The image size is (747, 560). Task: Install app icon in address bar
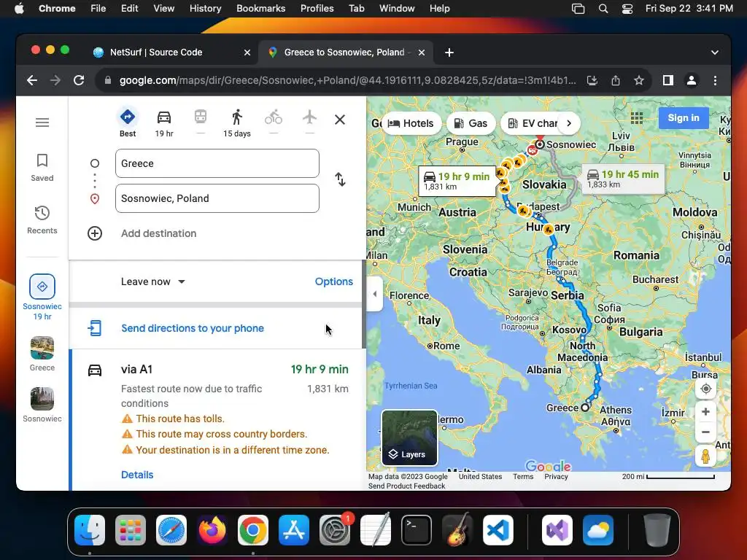592,80
